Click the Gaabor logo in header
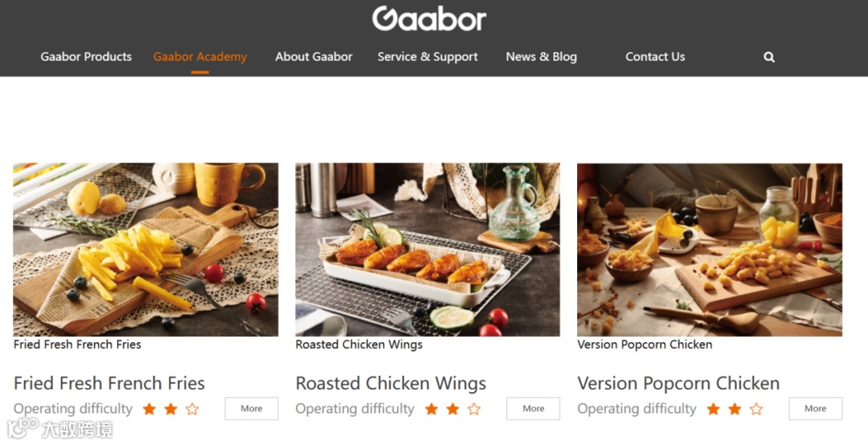The width and height of the screenshot is (868, 445). point(429,18)
